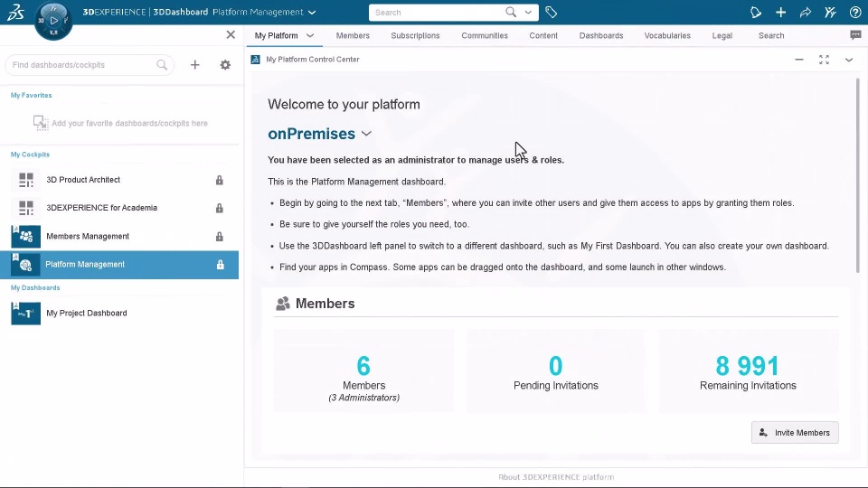Maximize the My Platform Control Center widget

(824, 60)
